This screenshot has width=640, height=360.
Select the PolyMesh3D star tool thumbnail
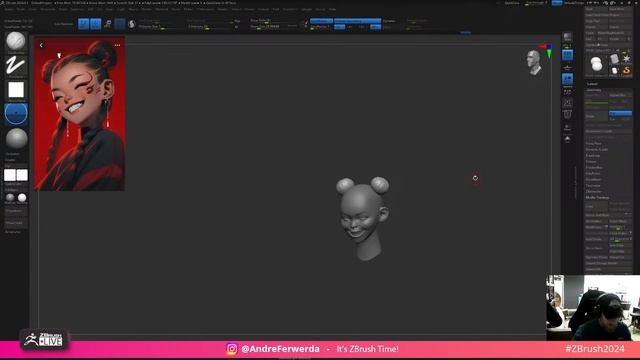tap(627, 60)
